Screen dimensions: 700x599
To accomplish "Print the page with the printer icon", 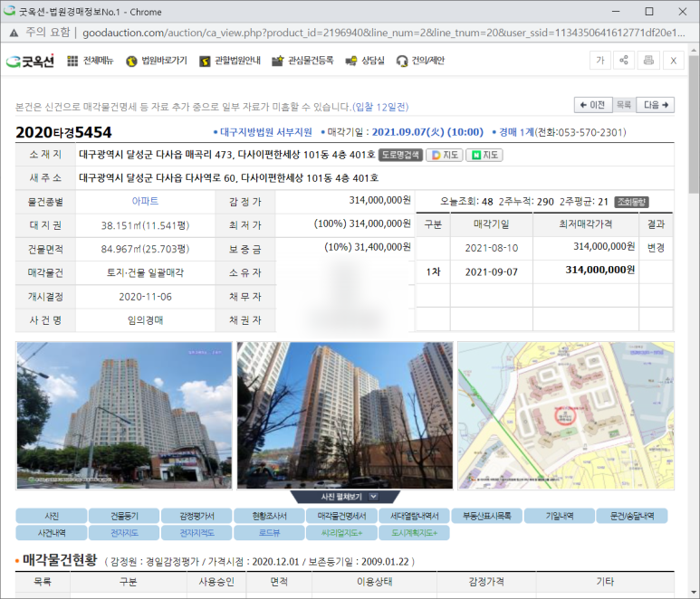I will coord(647,61).
